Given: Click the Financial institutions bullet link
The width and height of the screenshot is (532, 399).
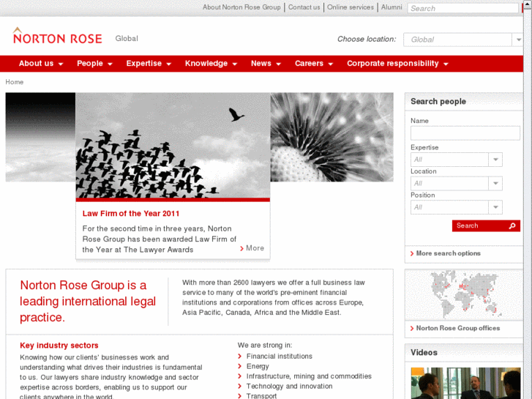Looking at the screenshot, I should click(279, 357).
